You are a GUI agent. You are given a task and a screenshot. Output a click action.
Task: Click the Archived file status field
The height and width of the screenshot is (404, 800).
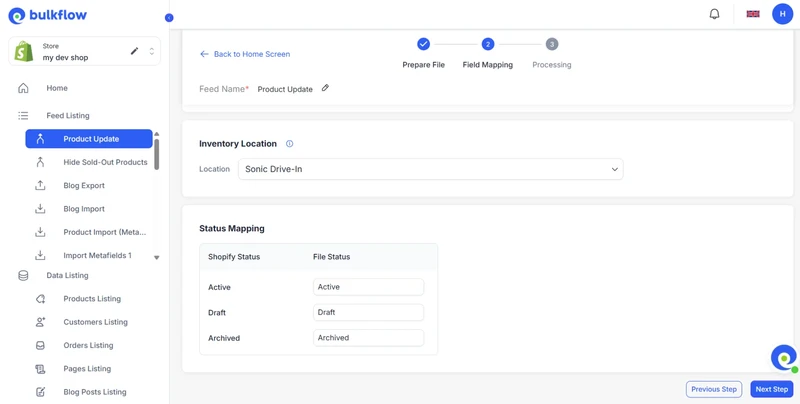click(368, 338)
